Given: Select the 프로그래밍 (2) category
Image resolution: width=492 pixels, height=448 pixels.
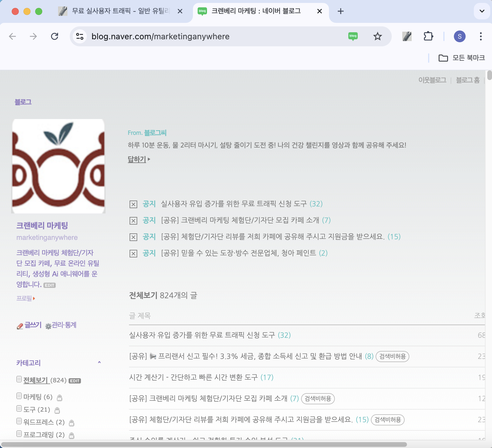Looking at the screenshot, I should 44,435.
